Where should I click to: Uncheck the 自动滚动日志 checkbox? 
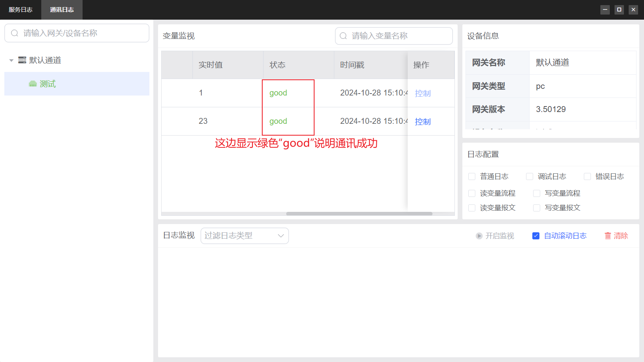pyautogui.click(x=536, y=236)
